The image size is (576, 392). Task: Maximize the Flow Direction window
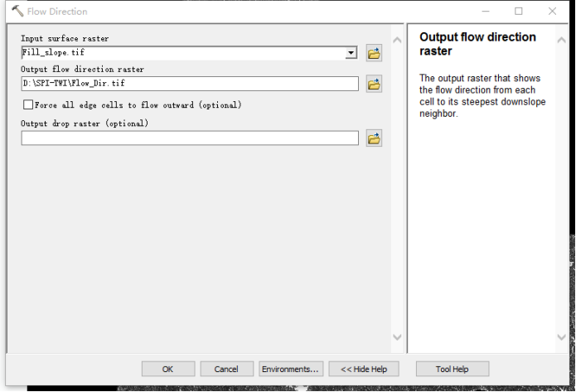click(x=518, y=12)
